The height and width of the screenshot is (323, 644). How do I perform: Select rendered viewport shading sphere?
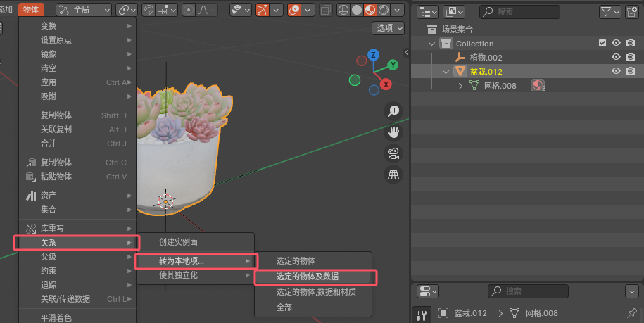click(384, 10)
